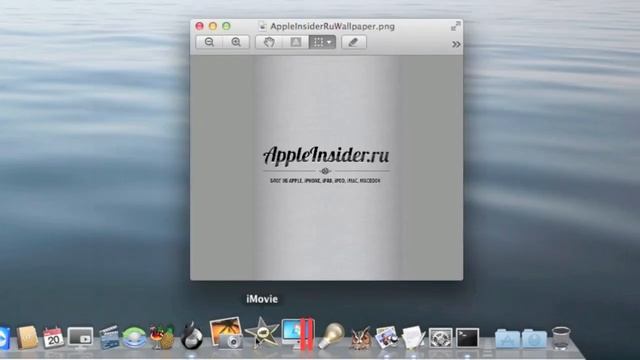Expand hidden toolbar items with double chevron
The width and height of the screenshot is (640, 360).
456,44
